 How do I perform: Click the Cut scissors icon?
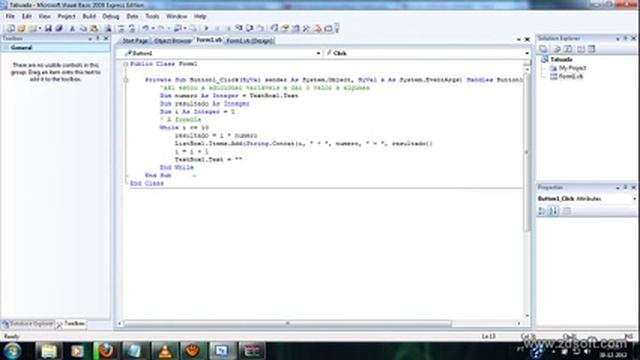click(x=72, y=28)
